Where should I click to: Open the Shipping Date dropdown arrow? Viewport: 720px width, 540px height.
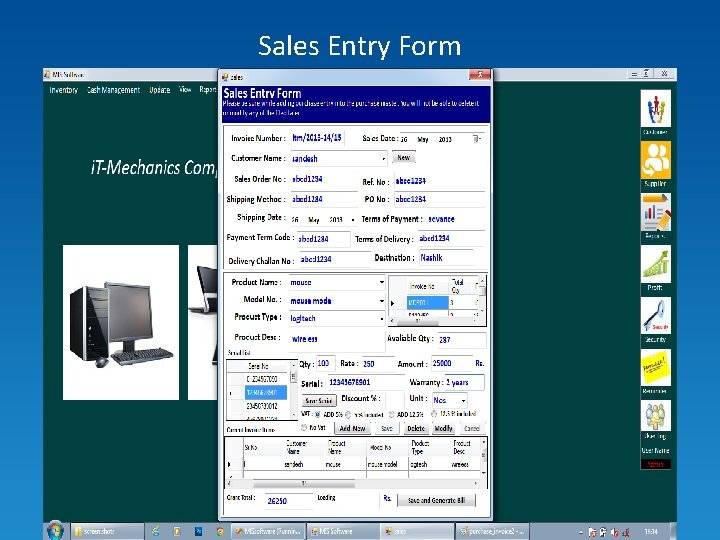click(353, 220)
